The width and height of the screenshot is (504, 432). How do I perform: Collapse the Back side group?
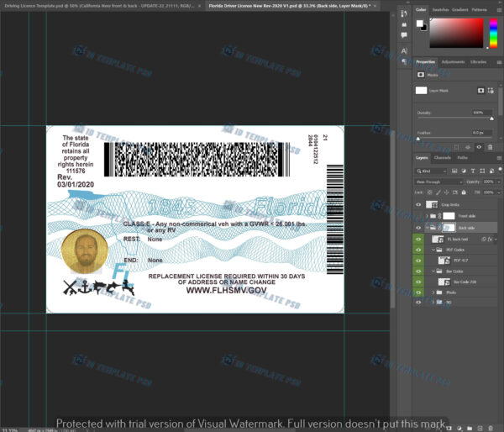click(x=427, y=228)
